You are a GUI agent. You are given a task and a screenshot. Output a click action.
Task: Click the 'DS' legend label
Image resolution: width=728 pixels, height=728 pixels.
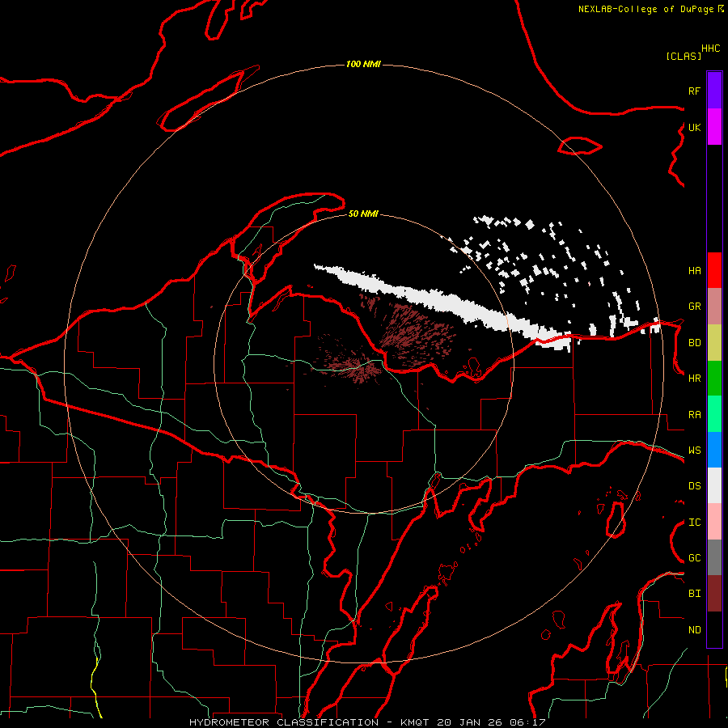click(694, 486)
